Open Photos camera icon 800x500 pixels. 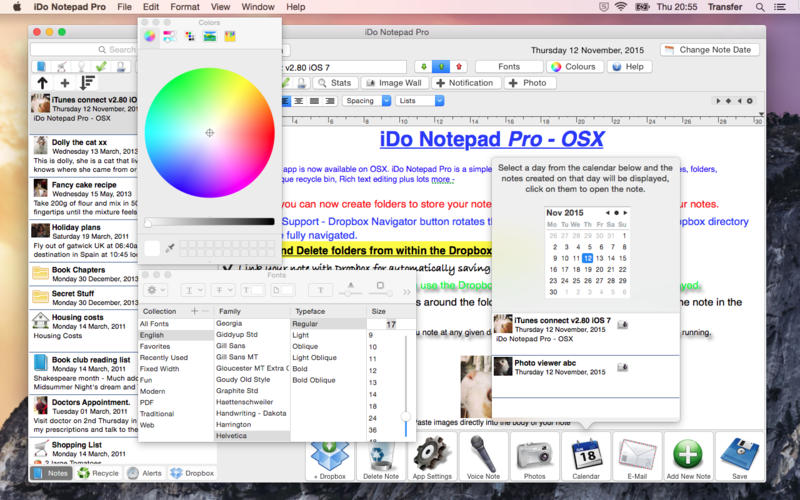pyautogui.click(x=534, y=457)
